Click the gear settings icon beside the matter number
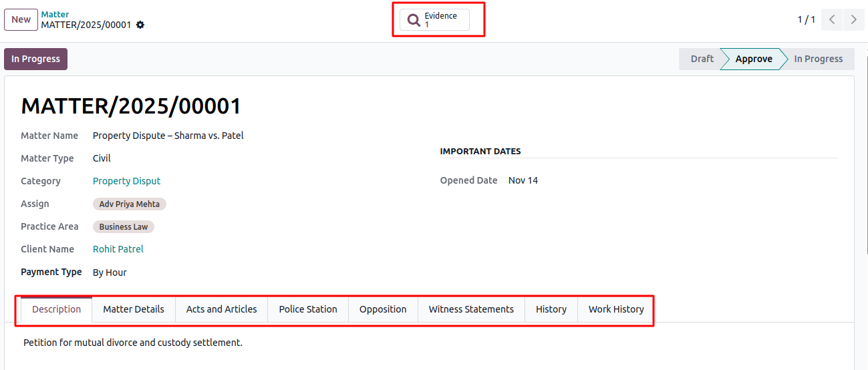Image resolution: width=868 pixels, height=370 pixels. click(x=140, y=25)
